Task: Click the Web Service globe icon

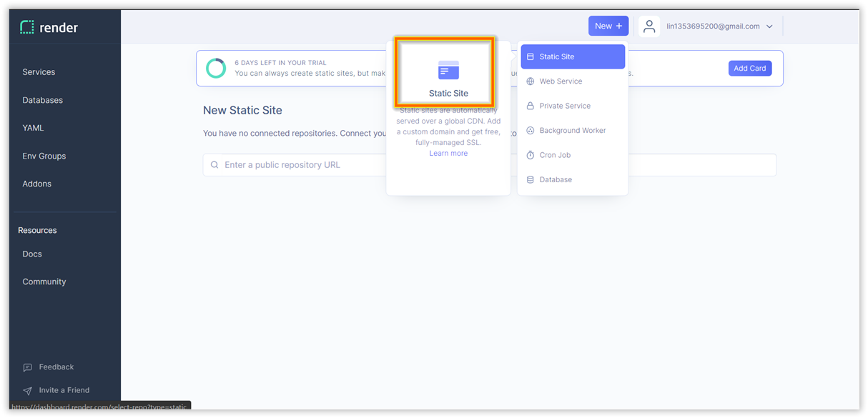Action: pyautogui.click(x=531, y=81)
